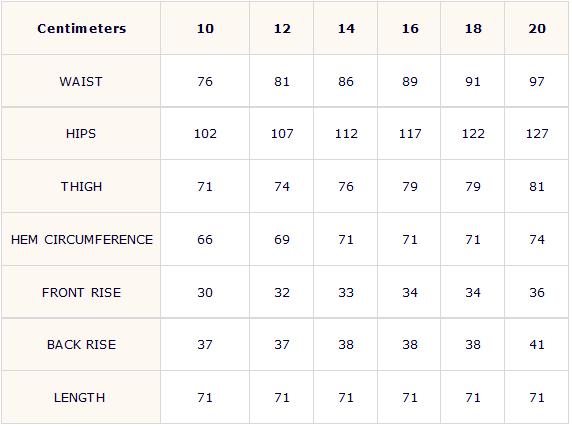Screen dimensions: 572x427
Task: Select front rise value 36 for size 20
Action: click(537, 292)
